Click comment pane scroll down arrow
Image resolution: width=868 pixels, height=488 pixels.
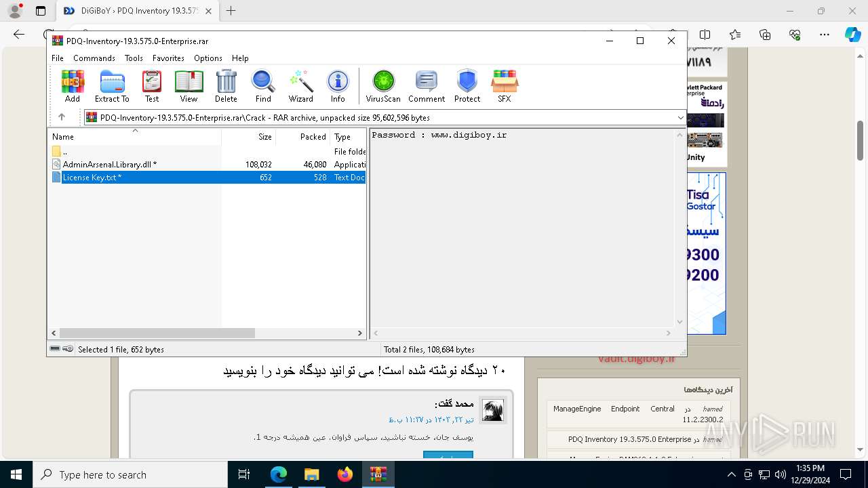[679, 322]
